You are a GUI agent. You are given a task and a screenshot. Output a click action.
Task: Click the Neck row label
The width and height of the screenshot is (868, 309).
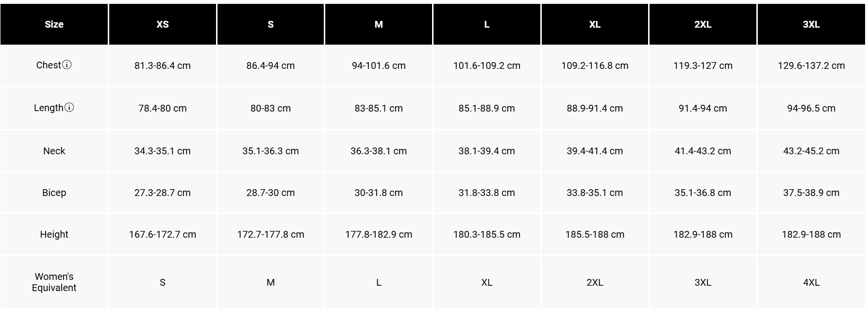[x=54, y=151]
